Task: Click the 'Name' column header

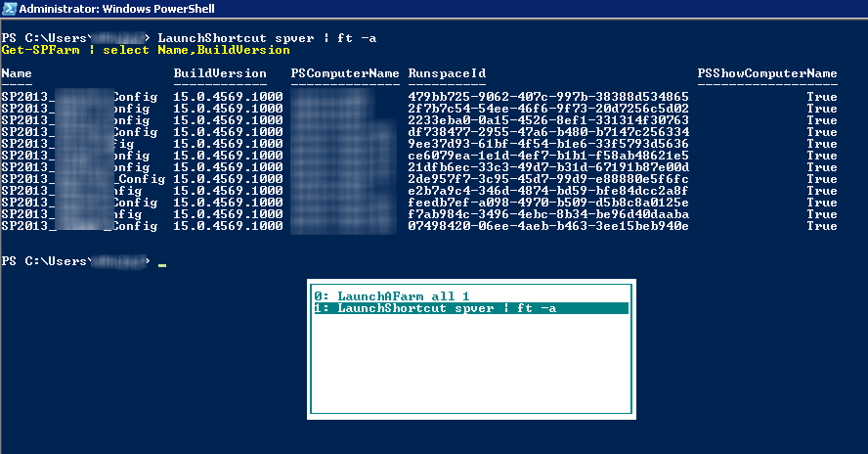Action: 17,73
